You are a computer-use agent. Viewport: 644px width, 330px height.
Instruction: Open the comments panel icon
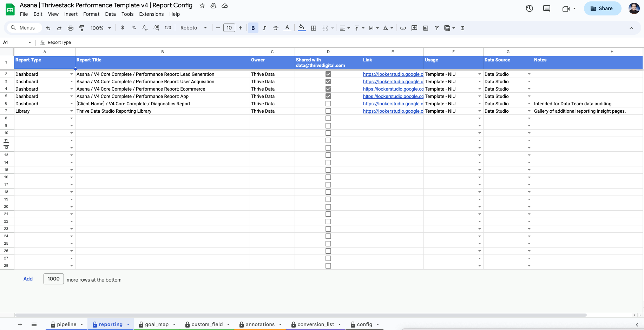click(547, 8)
